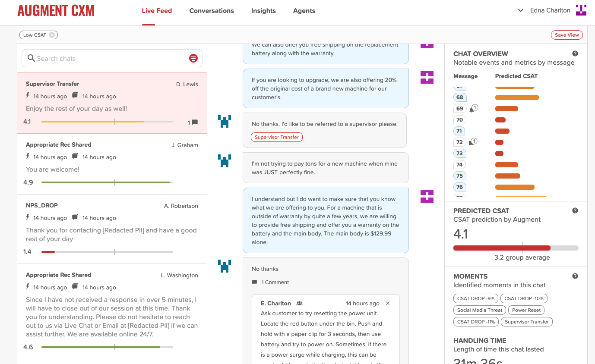Viewport: 595px width, 364px height.
Task: Select the CSAT DROP -9% moment
Action: pos(476,298)
